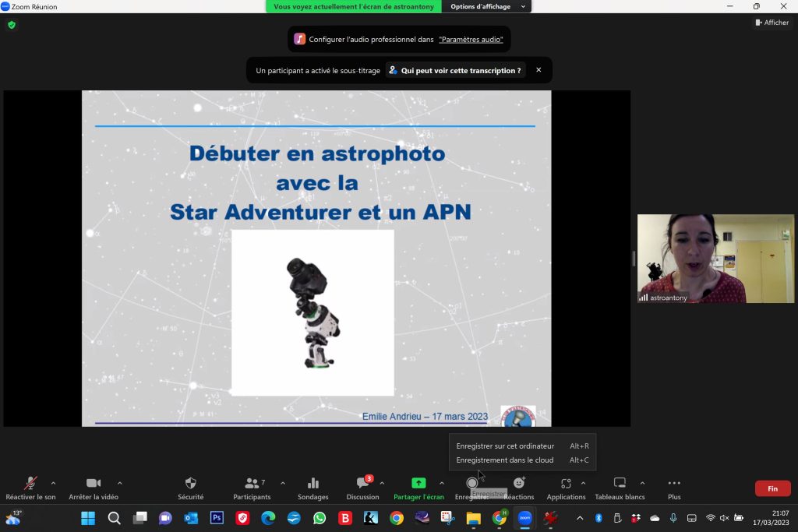Expand the Applications options arrow
This screenshot has height=532, width=798.
[x=583, y=483]
